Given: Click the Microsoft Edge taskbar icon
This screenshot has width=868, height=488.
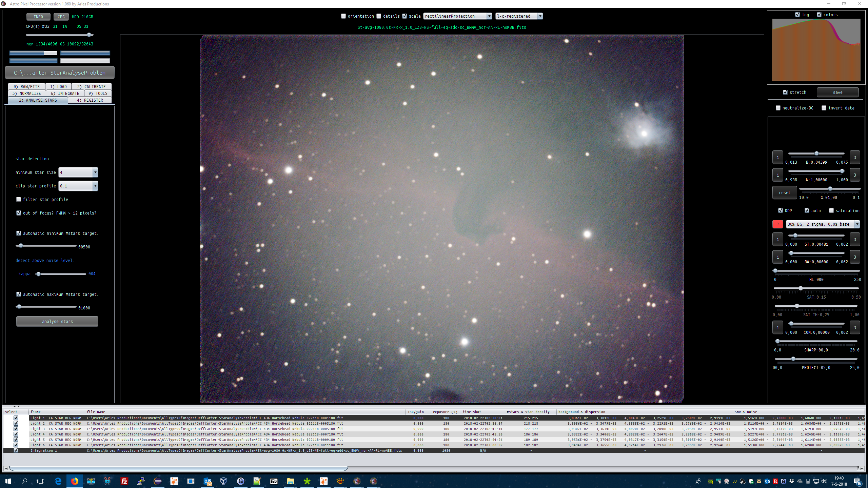Looking at the screenshot, I should pyautogui.click(x=58, y=481).
